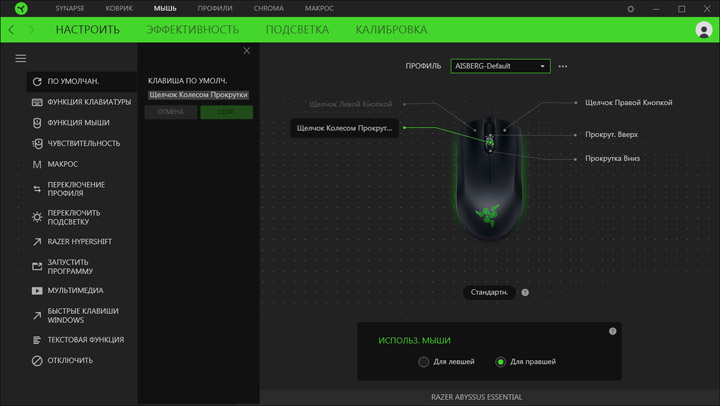Click the Windows shortcuts arrow icon
The width and height of the screenshot is (720, 406).
click(37, 315)
